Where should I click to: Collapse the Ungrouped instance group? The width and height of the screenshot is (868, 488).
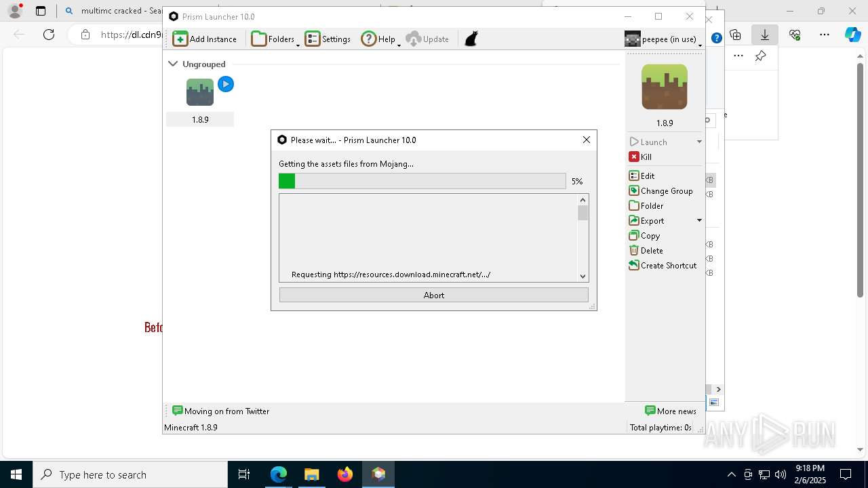pyautogui.click(x=173, y=64)
